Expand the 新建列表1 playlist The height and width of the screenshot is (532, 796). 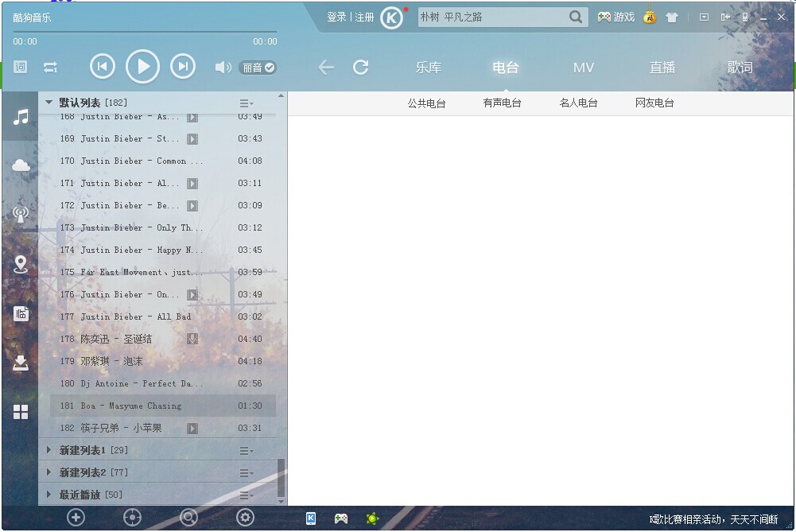(49, 450)
